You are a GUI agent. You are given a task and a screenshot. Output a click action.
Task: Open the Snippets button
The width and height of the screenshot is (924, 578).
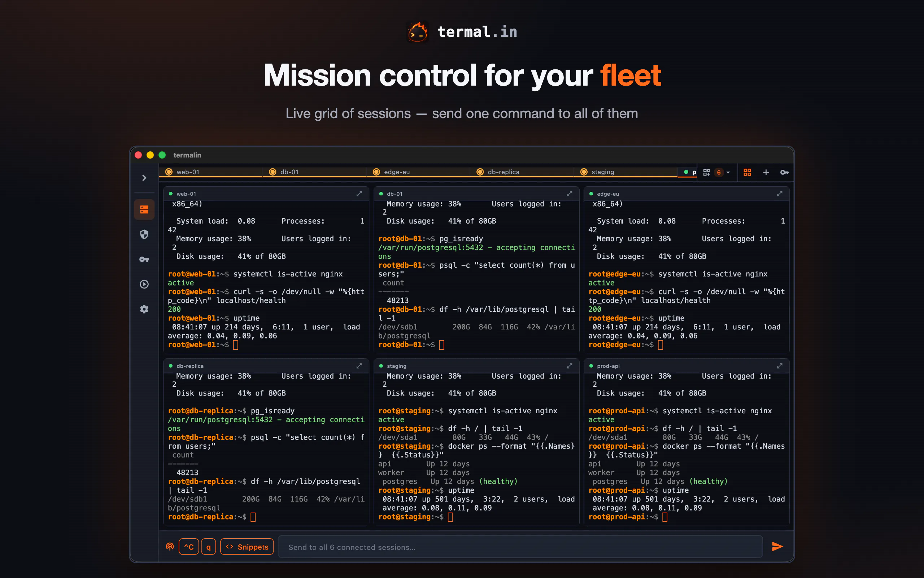pos(247,547)
